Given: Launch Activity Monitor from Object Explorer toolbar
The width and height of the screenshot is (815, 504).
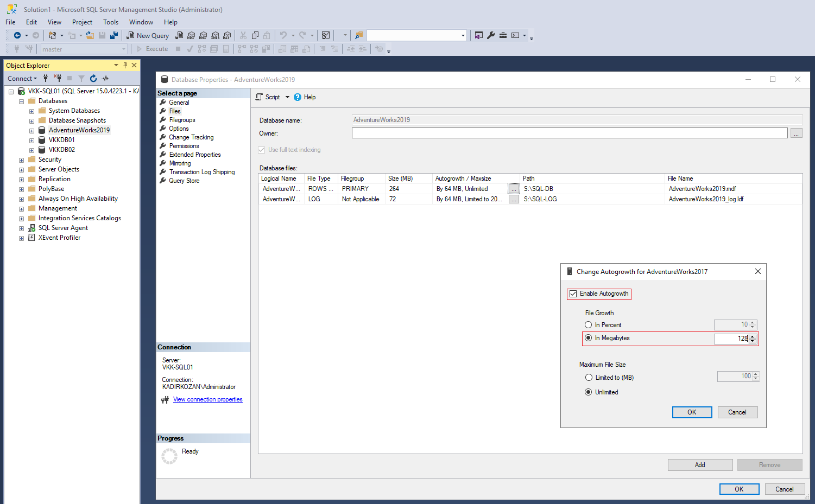Looking at the screenshot, I should coord(105,78).
